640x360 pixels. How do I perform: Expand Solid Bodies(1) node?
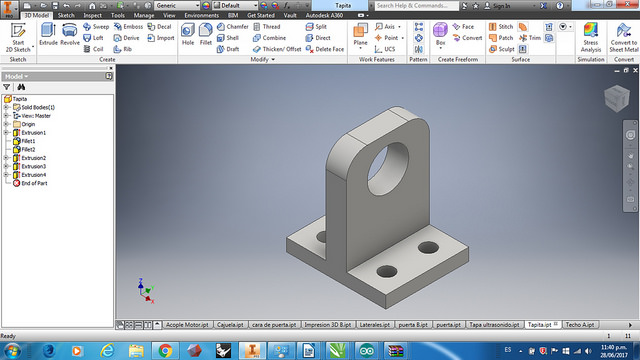[x=6, y=107]
